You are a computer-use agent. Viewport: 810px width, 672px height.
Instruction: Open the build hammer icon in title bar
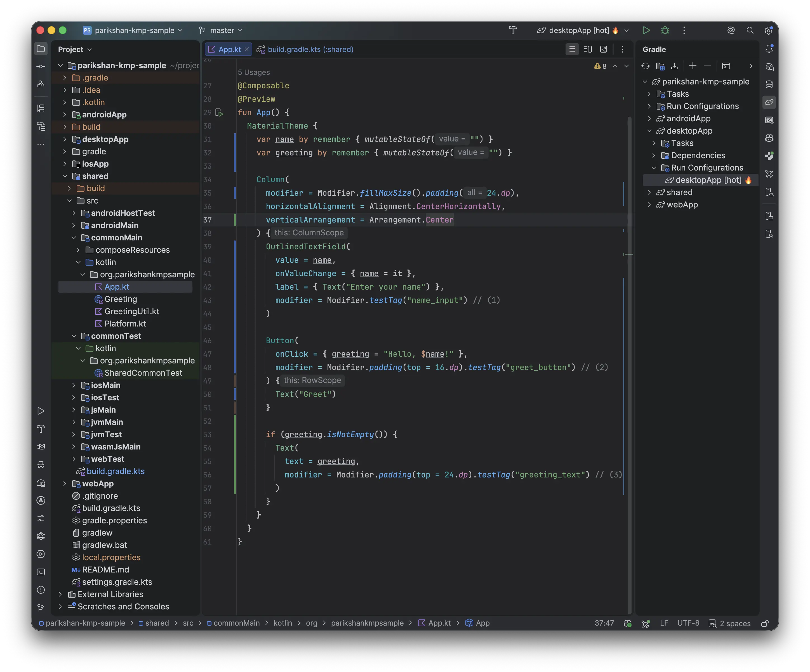[513, 30]
